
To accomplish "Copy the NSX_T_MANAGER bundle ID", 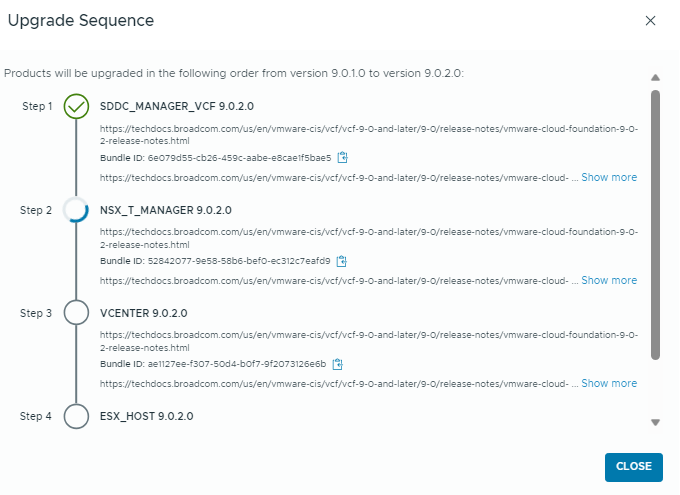I will tap(342, 261).
